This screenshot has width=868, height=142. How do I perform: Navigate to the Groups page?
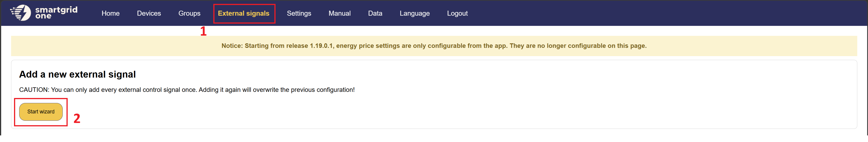click(x=189, y=14)
